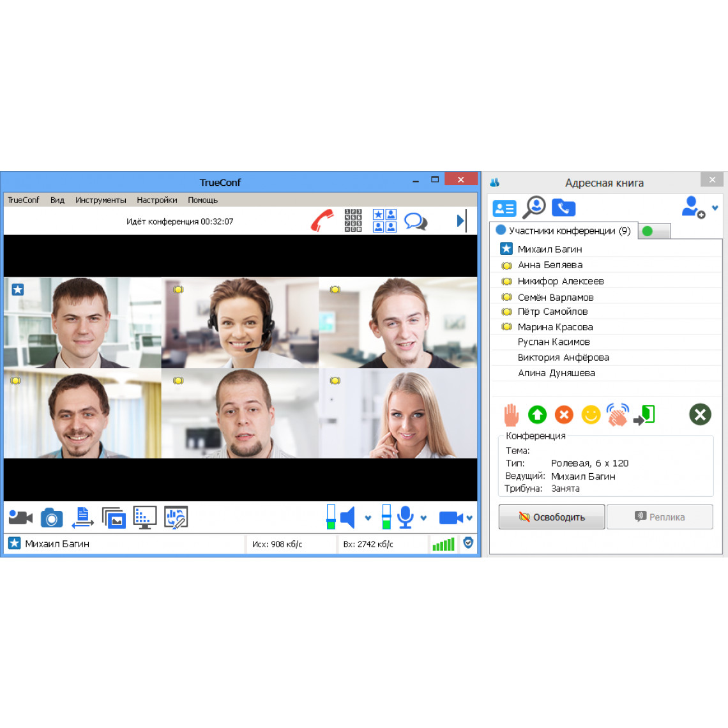Open the TrueConf menu
728x728 pixels.
point(24,200)
